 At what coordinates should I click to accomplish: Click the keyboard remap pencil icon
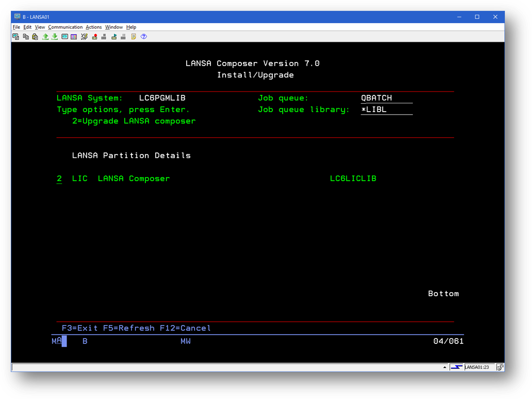(84, 36)
